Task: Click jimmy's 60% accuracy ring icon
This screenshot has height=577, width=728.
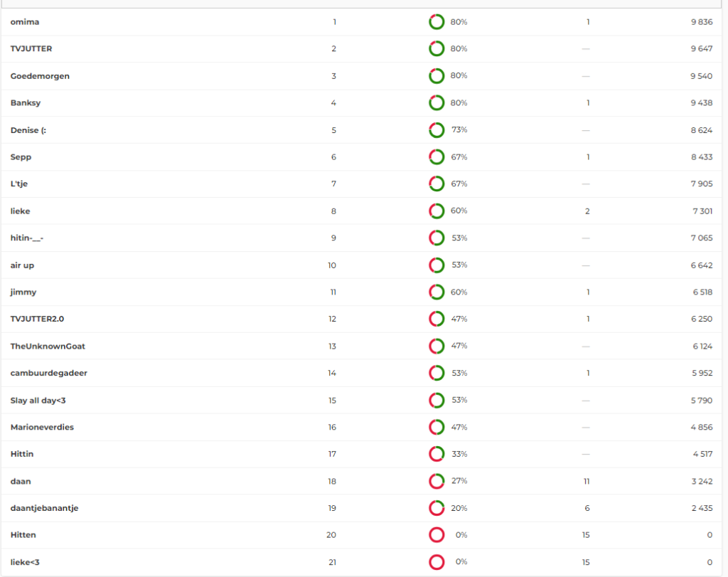Action: click(437, 292)
